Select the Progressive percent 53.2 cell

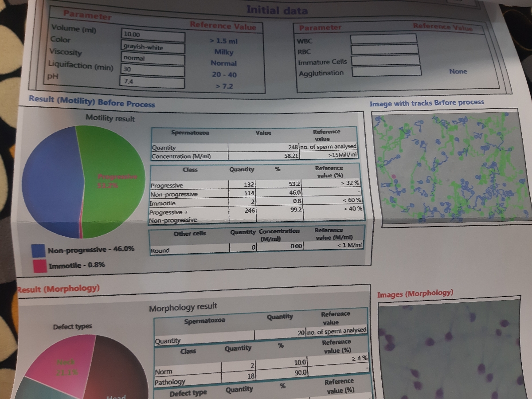click(280, 184)
